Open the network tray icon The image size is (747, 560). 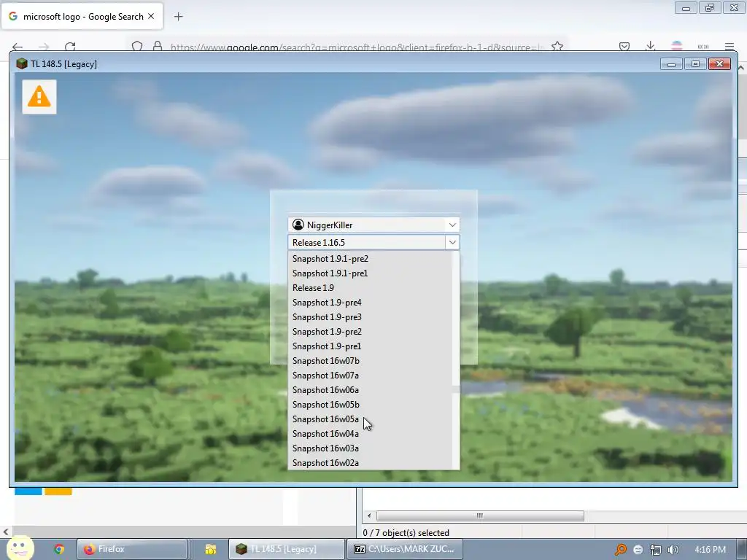(656, 550)
